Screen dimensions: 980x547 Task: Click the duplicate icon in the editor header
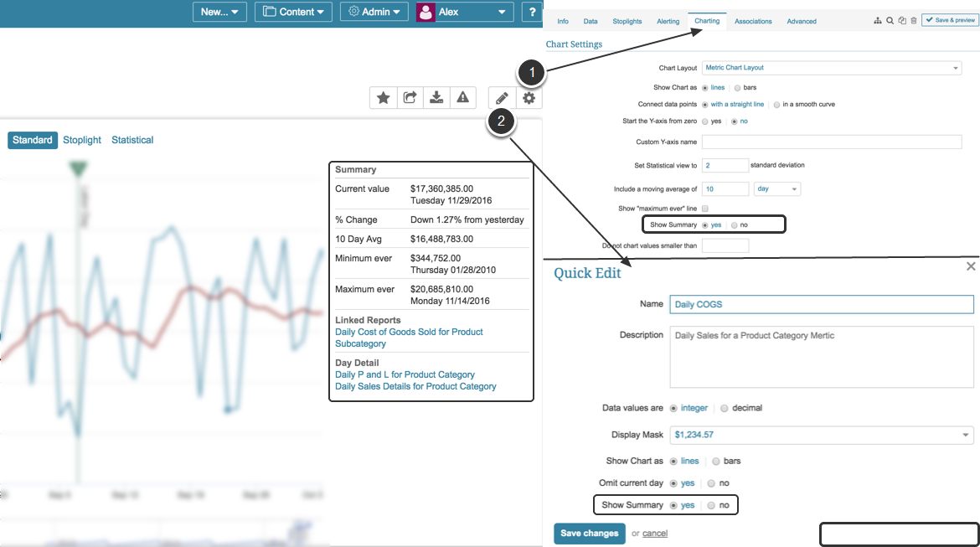[x=902, y=21]
